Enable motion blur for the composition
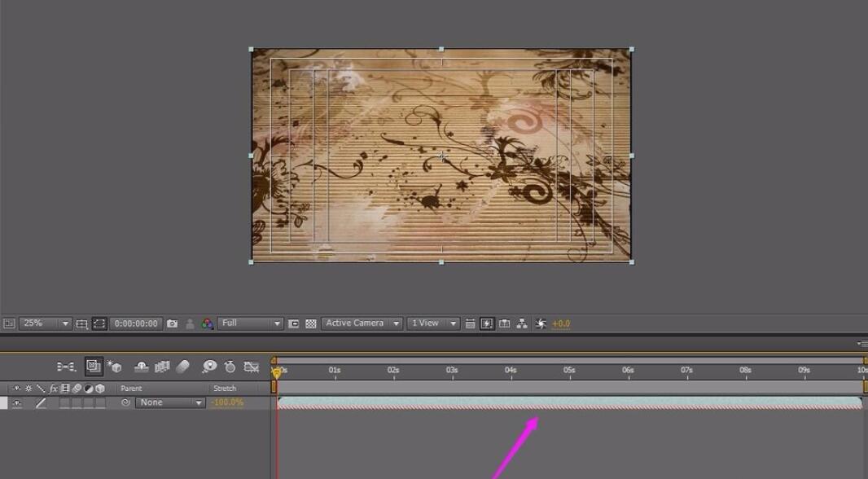 click(182, 367)
